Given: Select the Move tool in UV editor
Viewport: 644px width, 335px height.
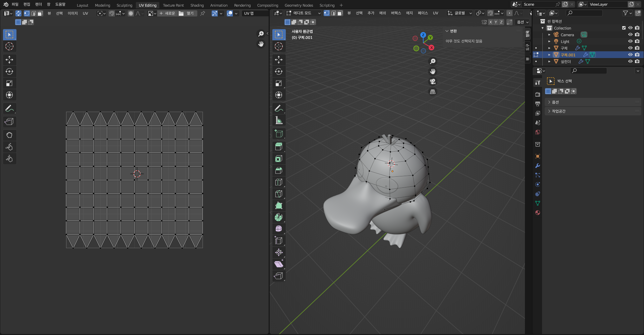Looking at the screenshot, I should [9, 60].
